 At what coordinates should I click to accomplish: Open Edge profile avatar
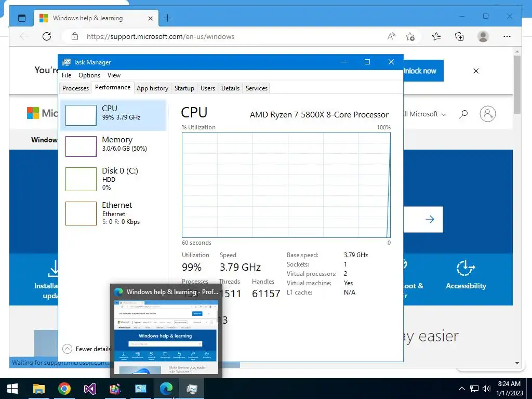pos(483,36)
